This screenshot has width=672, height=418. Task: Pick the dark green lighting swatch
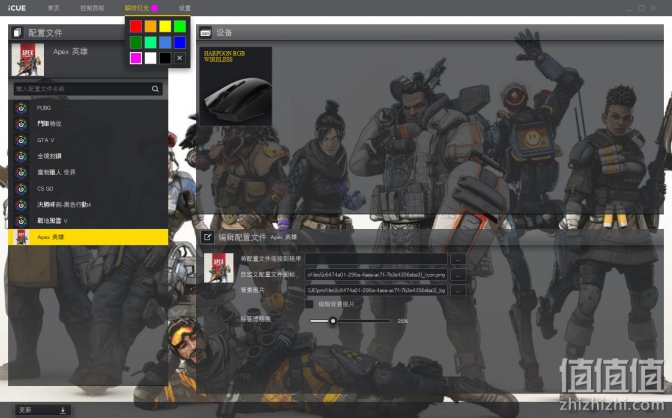click(136, 42)
